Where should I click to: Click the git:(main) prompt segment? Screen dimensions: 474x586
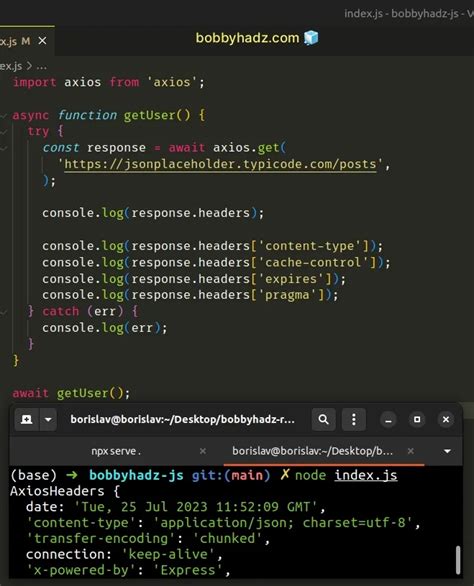[x=231, y=475]
